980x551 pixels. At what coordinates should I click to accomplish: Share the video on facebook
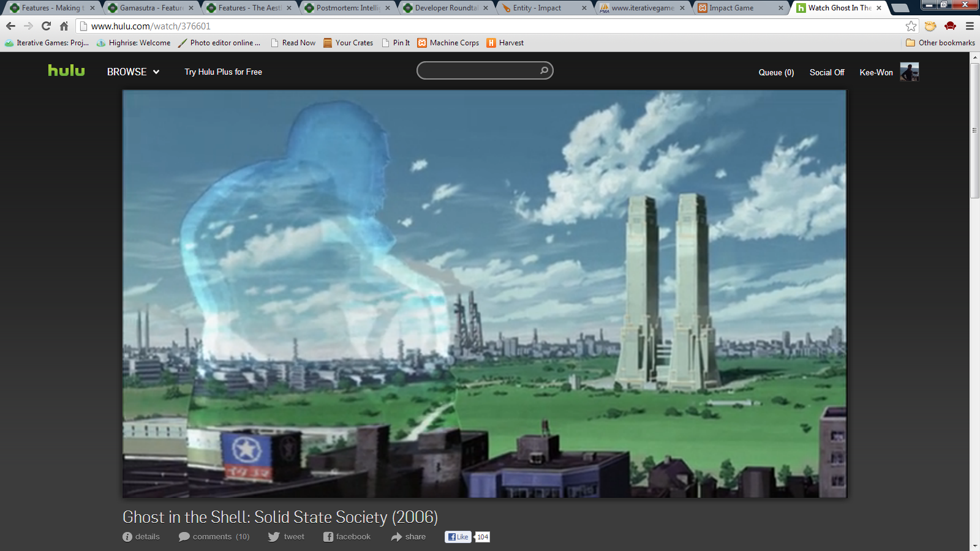coord(347,537)
